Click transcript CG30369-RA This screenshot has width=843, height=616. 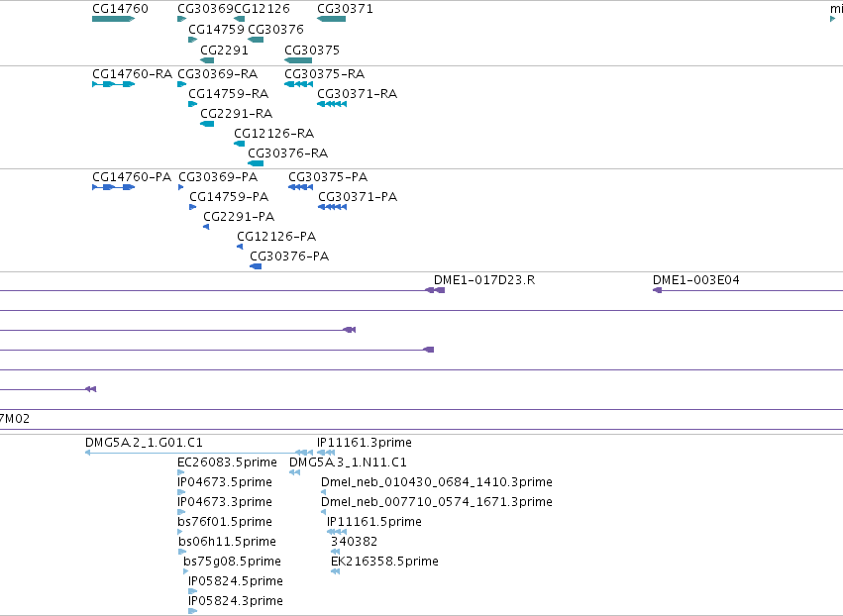pyautogui.click(x=217, y=73)
